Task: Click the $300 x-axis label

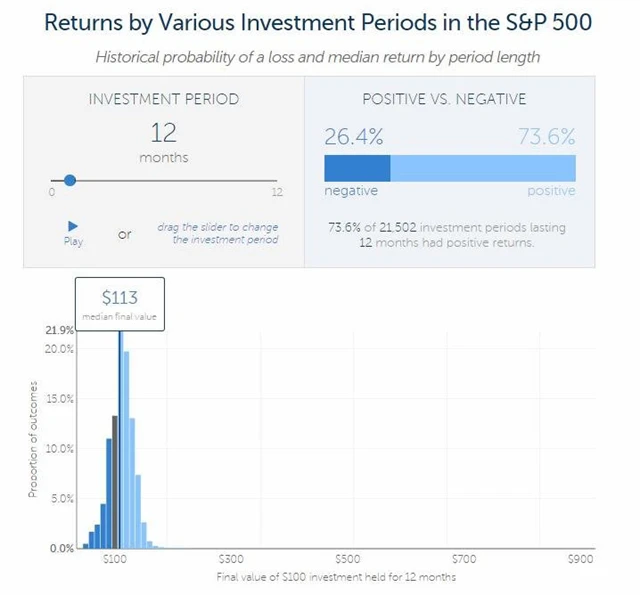Action: pos(231,559)
